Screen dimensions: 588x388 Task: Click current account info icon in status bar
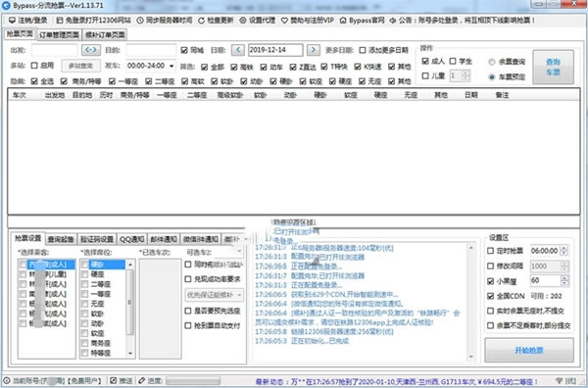[7, 380]
